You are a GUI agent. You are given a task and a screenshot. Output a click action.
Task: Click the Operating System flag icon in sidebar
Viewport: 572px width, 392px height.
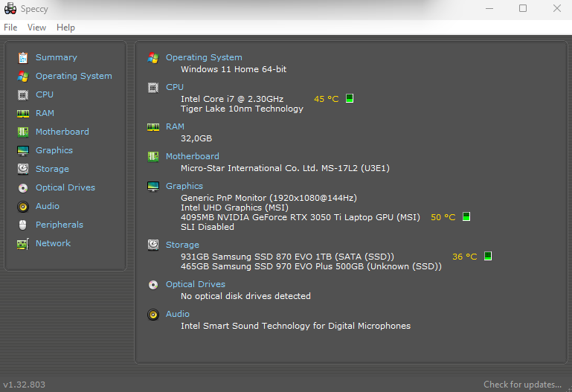(x=23, y=76)
